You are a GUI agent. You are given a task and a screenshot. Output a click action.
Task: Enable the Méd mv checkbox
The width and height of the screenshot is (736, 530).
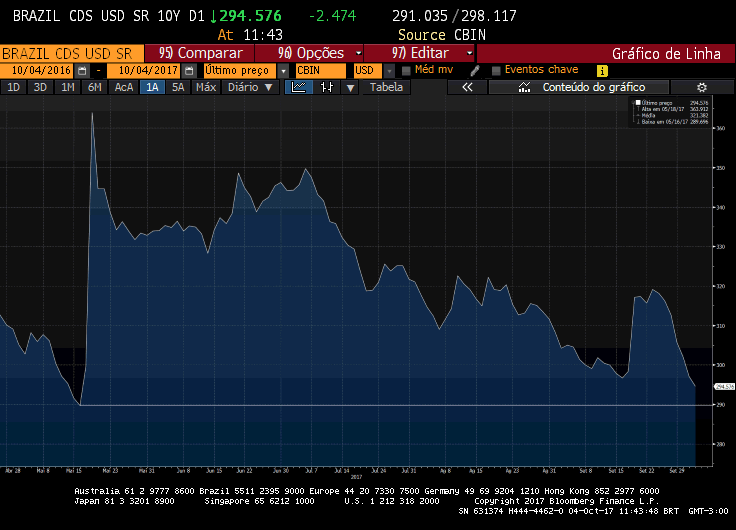click(406, 71)
